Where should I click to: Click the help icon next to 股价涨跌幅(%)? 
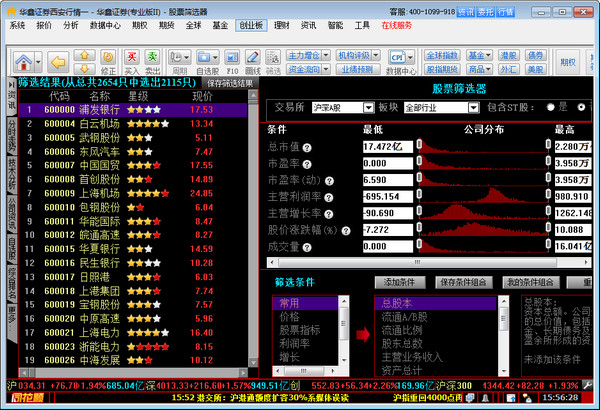click(346, 231)
